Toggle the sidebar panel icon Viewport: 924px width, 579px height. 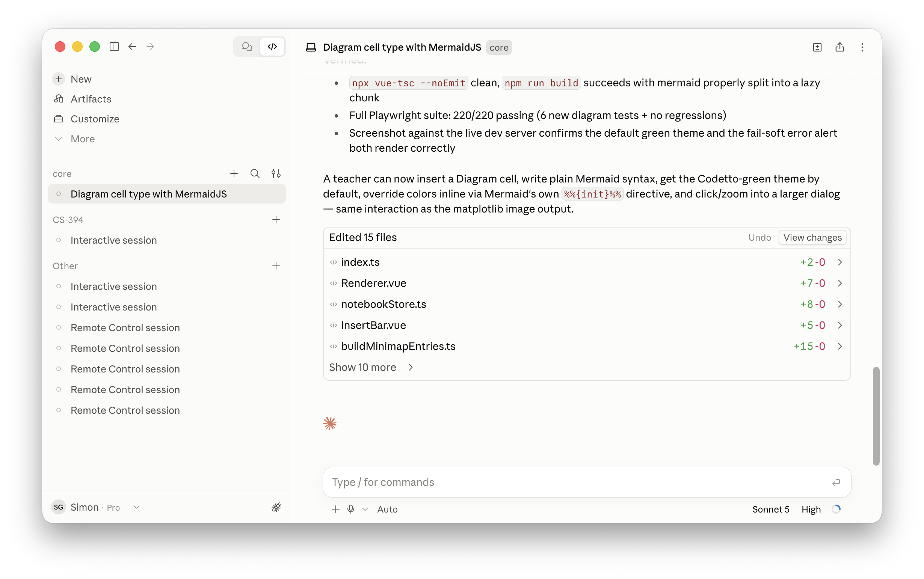[114, 47]
